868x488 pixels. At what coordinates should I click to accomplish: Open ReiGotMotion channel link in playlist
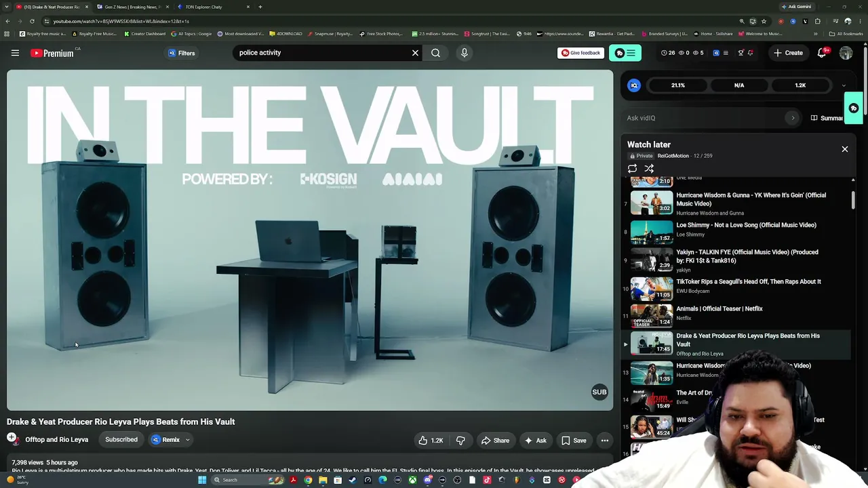pyautogui.click(x=673, y=156)
